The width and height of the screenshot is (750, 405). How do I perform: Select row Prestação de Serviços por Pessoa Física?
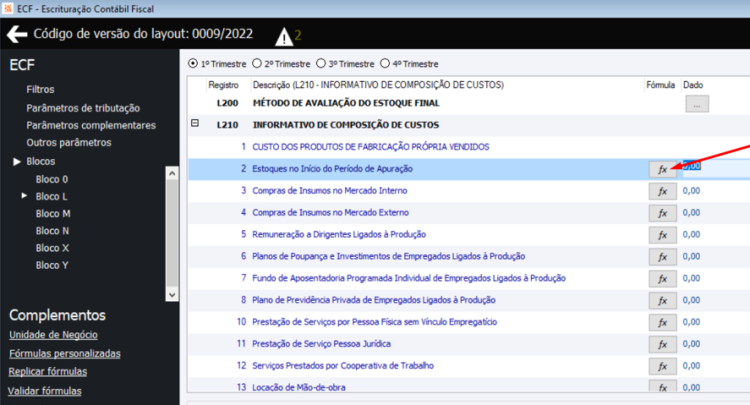click(469, 322)
